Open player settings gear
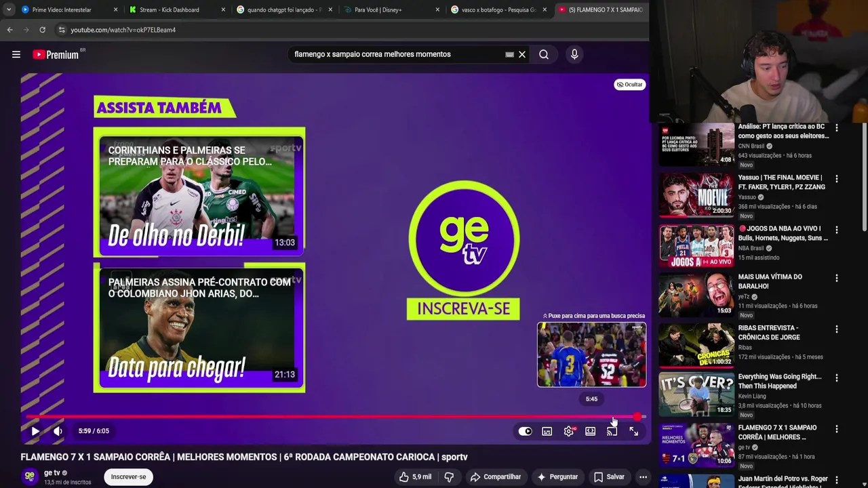 568,431
